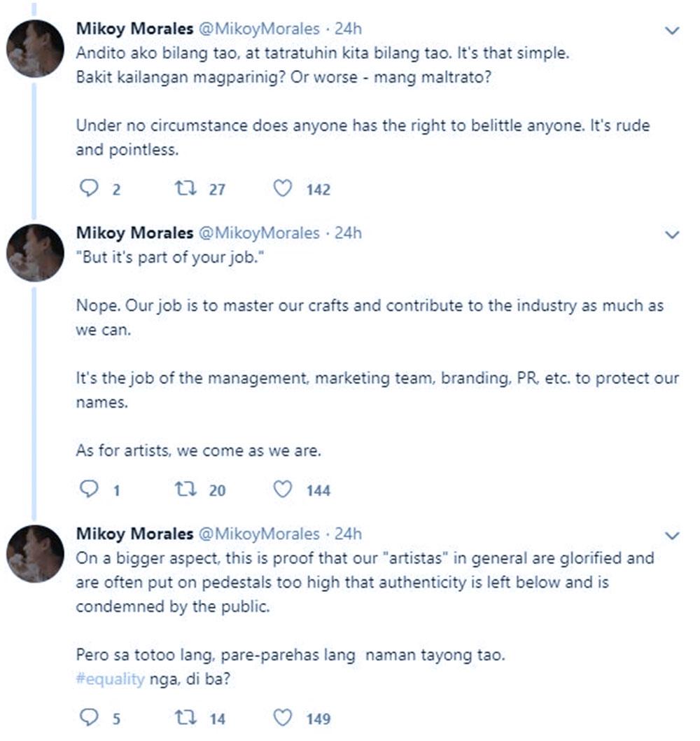
Task: Open Mikoy Morales name on the first tweet
Action: [x=134, y=29]
